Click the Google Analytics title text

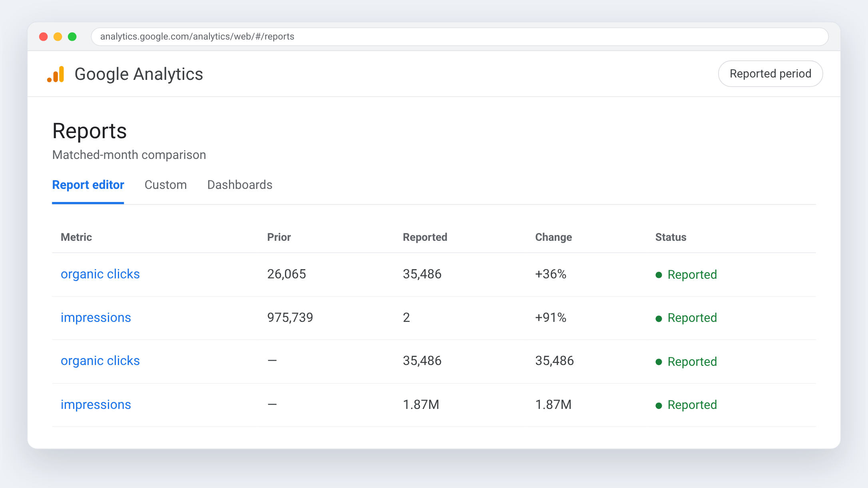click(139, 74)
